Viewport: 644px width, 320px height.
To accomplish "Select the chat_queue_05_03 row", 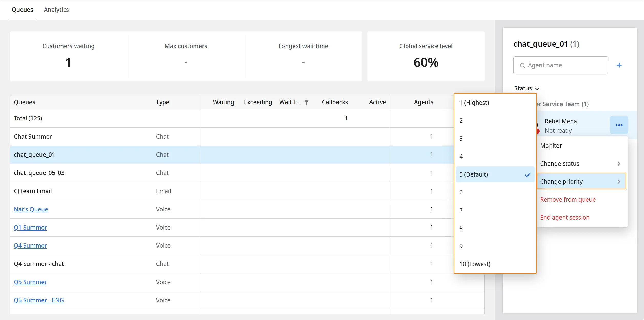I will [x=232, y=173].
